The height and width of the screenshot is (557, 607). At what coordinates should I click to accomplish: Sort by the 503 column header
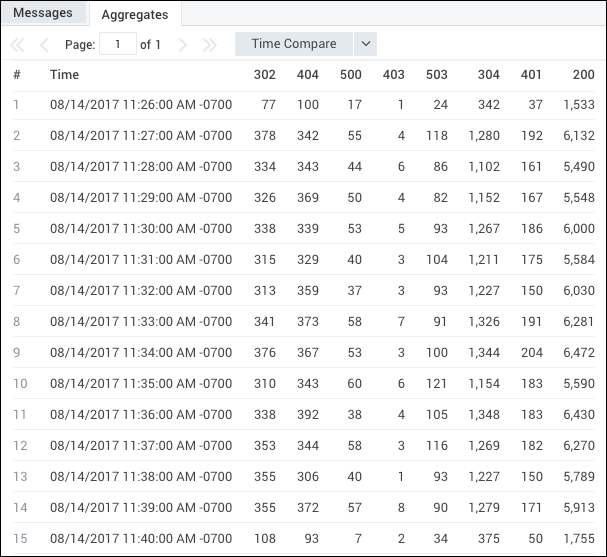tap(437, 75)
